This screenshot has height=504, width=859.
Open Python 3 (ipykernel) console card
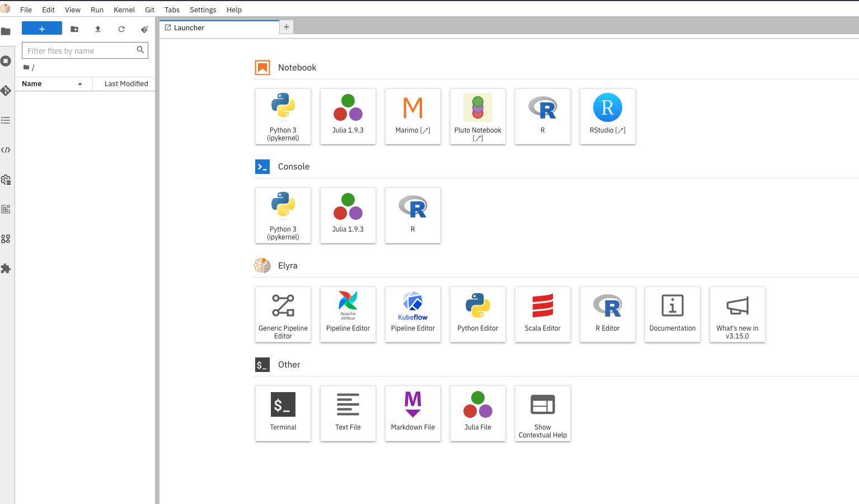[x=283, y=215]
